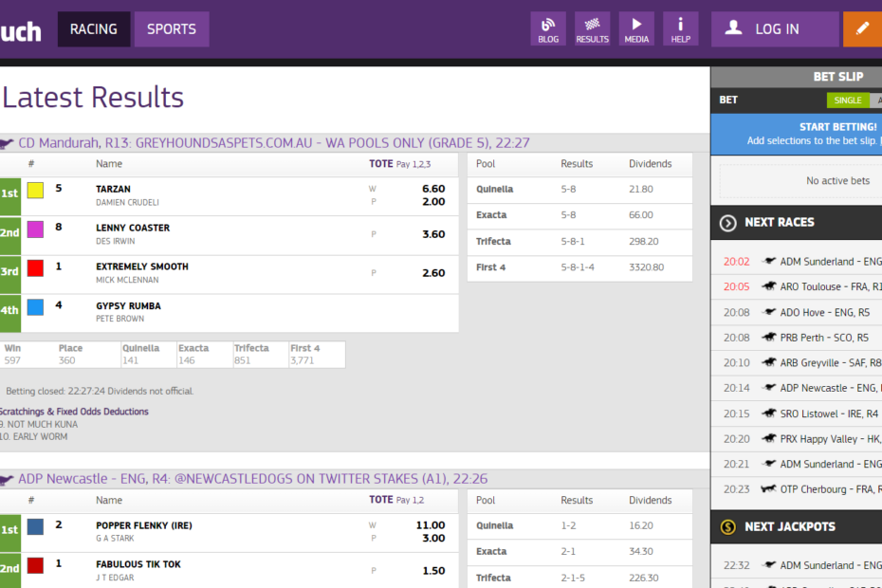Select the Racing tab
Screen dimensions: 882x588
[93, 29]
